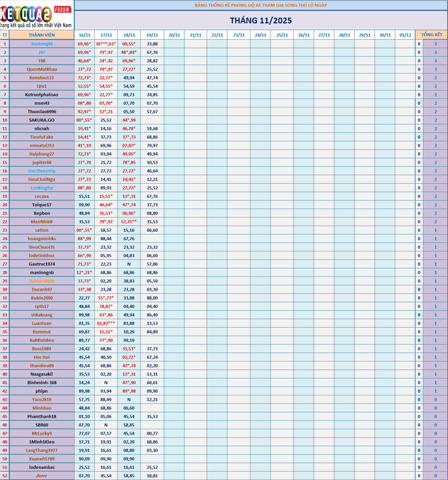The width and height of the screenshot is (448, 480).
Task: Click the 01/12 date column header
Action: pos(405,35)
